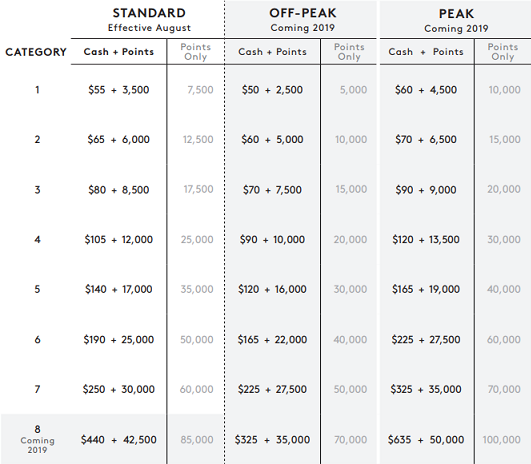This screenshot has height=464, width=531.
Task: Click peak $60 + 4,500 category 1 cell
Action: (426, 90)
